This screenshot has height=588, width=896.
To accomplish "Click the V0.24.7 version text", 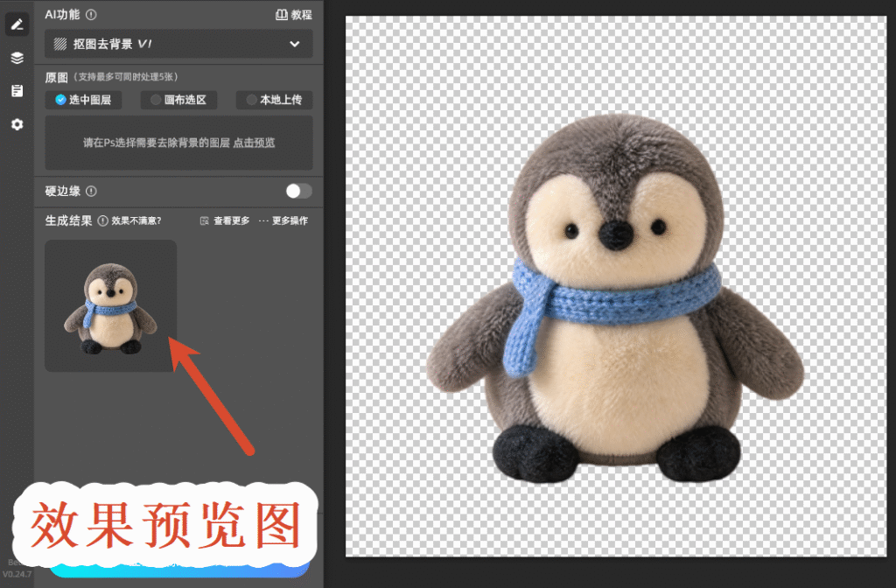I will [x=17, y=574].
